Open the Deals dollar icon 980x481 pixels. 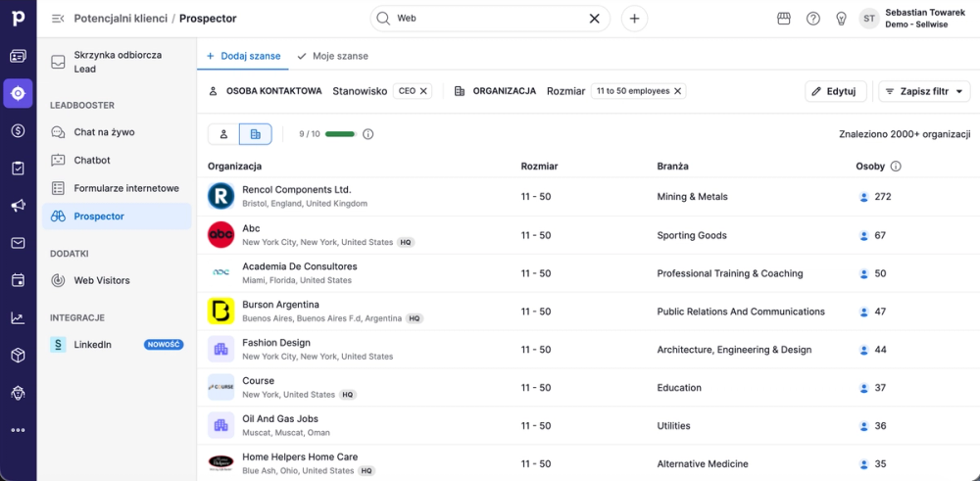(x=18, y=130)
